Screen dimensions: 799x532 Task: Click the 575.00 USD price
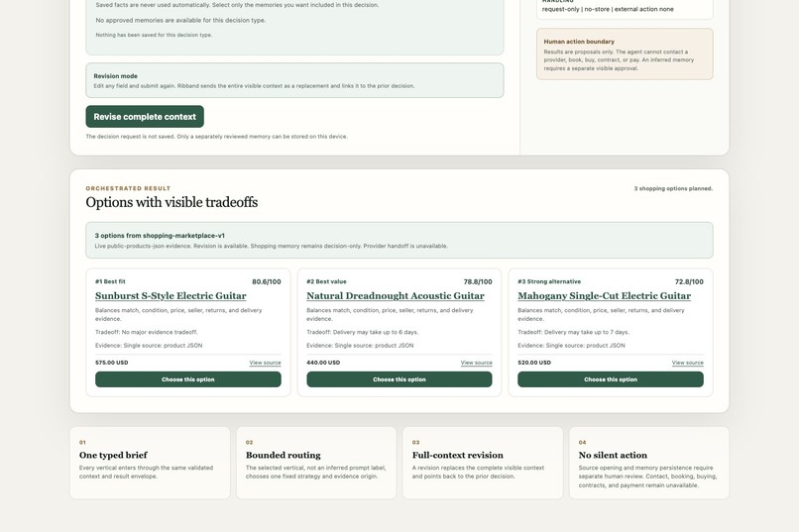point(112,363)
